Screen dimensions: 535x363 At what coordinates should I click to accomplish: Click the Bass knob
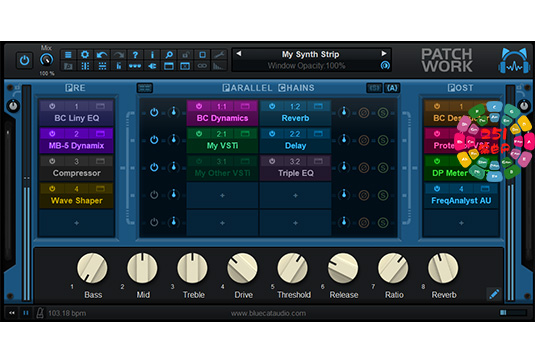click(x=92, y=268)
